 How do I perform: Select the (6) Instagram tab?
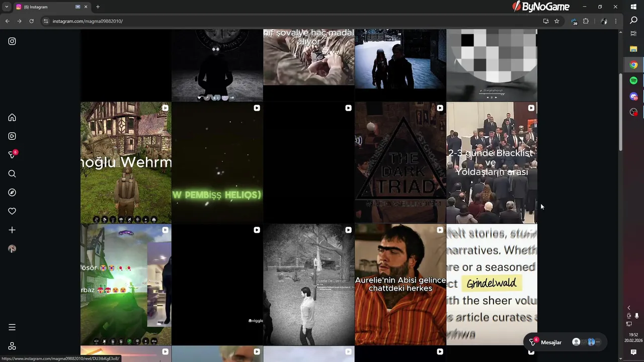click(52, 7)
